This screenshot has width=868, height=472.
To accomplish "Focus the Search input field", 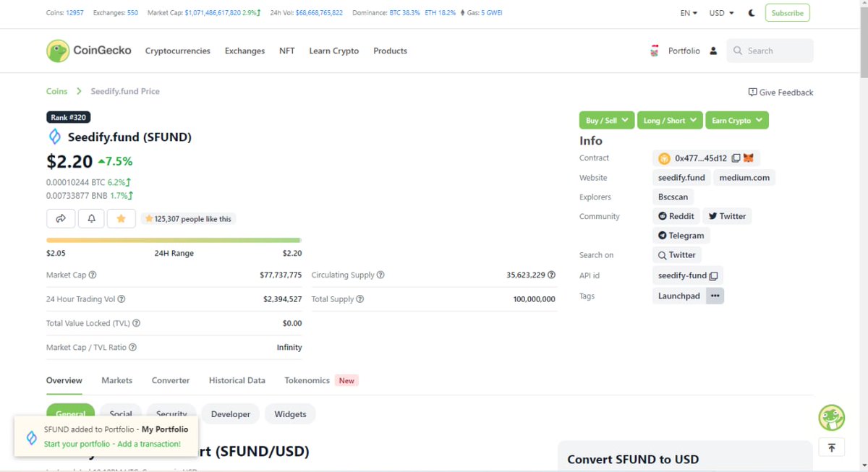I will click(x=770, y=51).
